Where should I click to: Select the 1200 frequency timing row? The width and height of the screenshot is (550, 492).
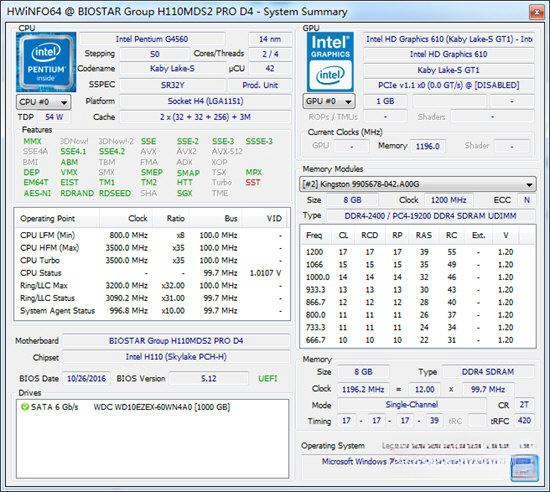(x=417, y=252)
